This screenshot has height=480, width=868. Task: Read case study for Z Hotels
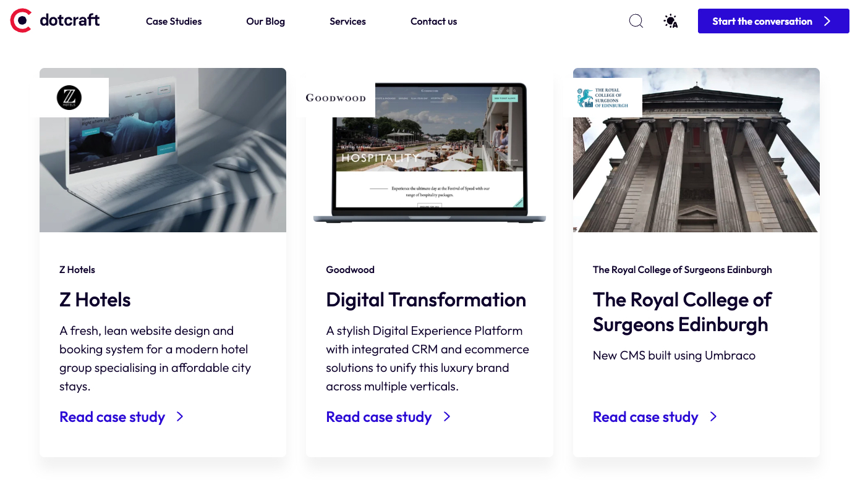click(112, 417)
